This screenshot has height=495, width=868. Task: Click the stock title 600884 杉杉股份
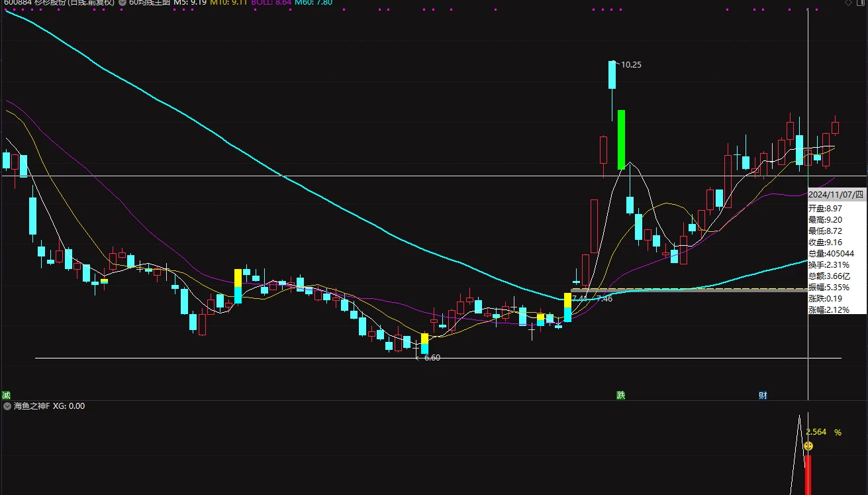[x=58, y=3]
